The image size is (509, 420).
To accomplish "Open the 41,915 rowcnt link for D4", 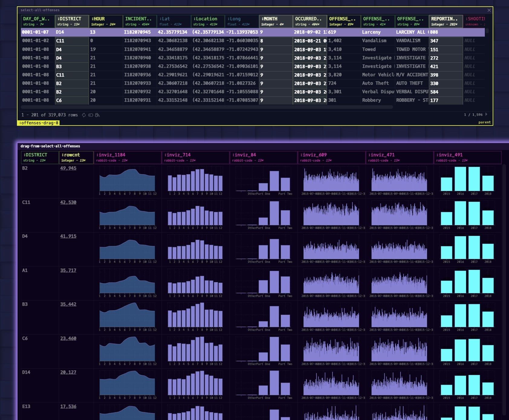I will pyautogui.click(x=68, y=236).
